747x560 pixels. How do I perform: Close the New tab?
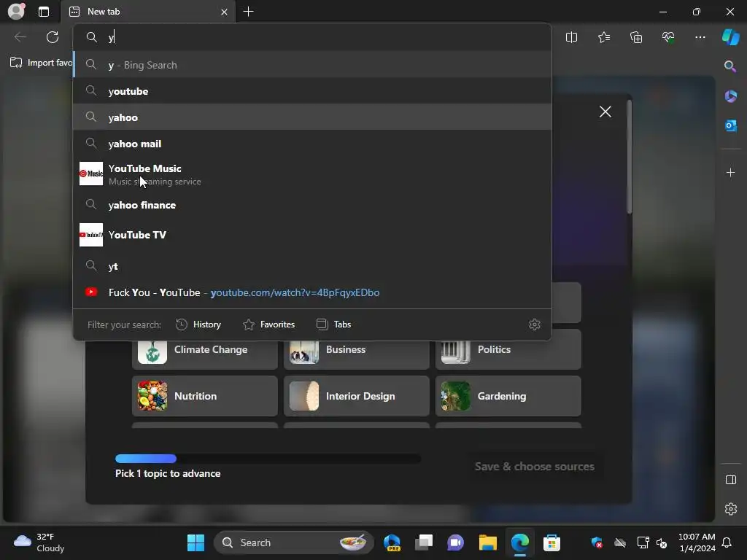[224, 12]
